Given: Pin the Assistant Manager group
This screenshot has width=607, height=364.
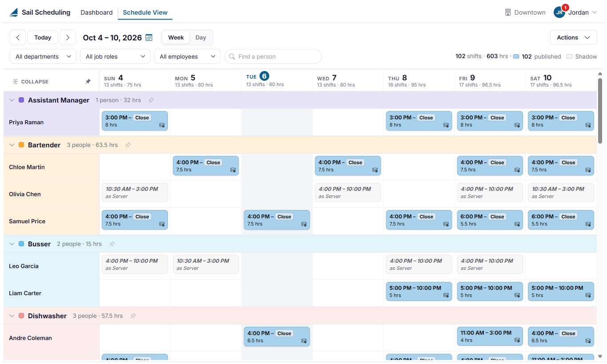Looking at the screenshot, I should coord(151,100).
